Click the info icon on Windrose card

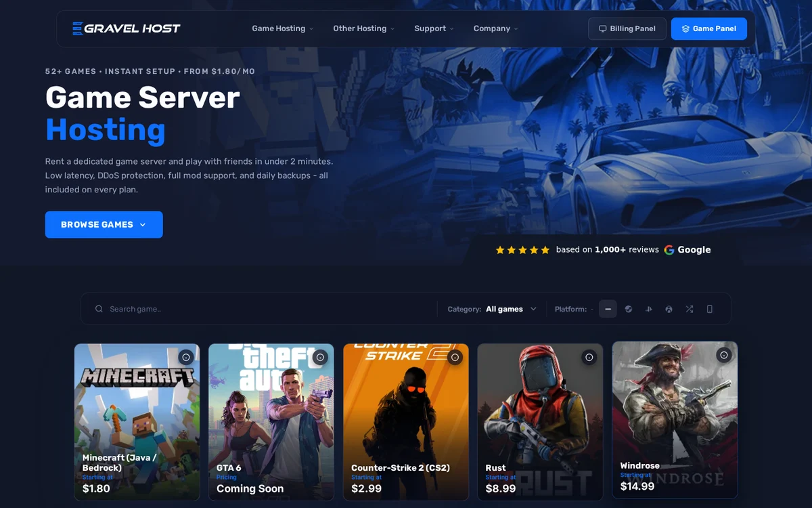pos(724,355)
